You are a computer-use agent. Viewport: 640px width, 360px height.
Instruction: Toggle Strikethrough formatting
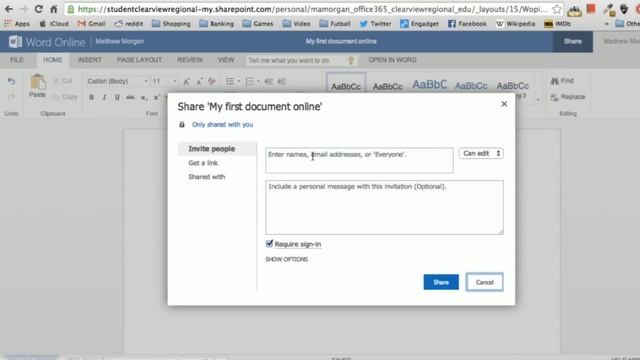coord(130,98)
